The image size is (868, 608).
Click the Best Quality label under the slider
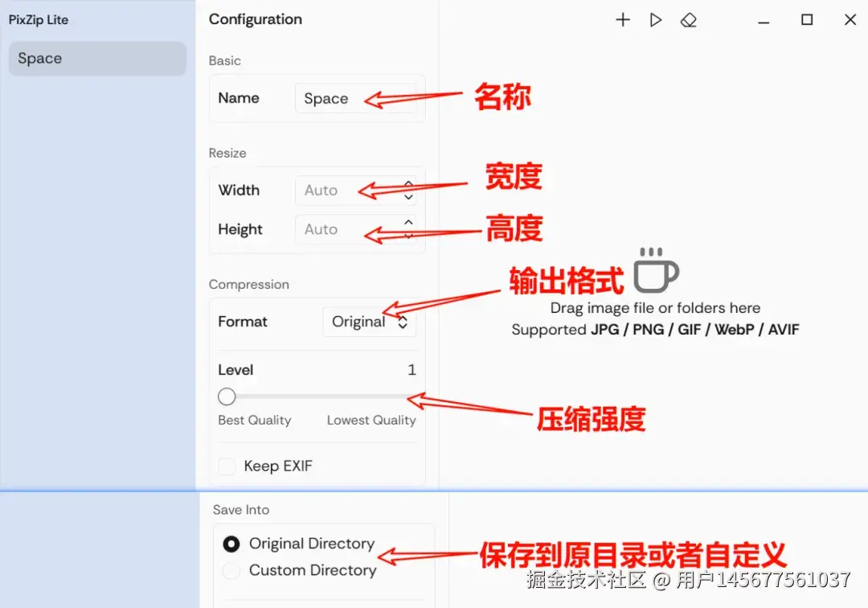point(255,420)
